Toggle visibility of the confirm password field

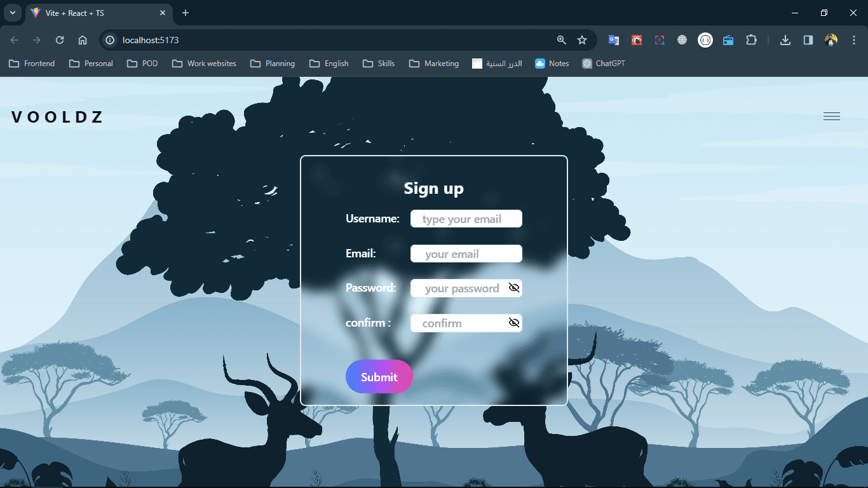514,323
